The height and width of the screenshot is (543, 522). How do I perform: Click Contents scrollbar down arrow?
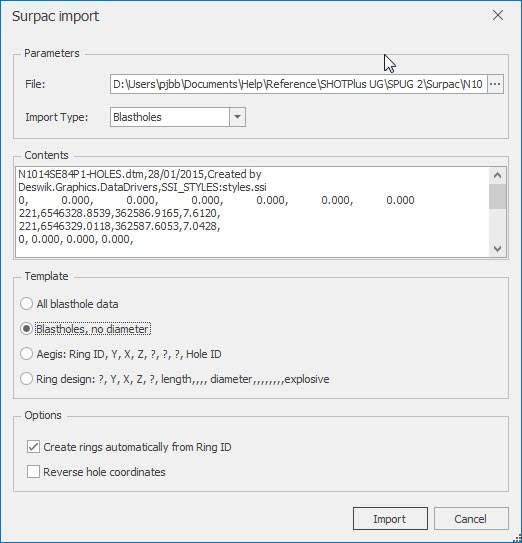coord(497,248)
